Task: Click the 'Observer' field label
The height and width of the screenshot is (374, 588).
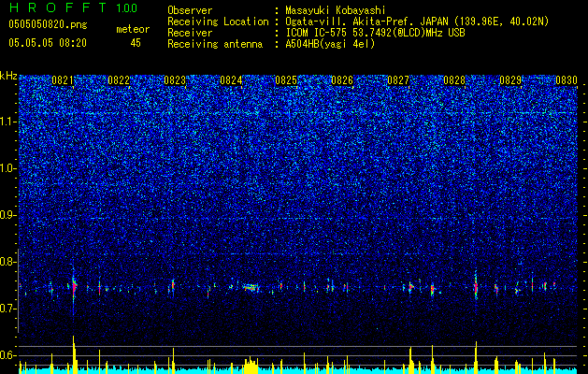Action: [x=190, y=11]
